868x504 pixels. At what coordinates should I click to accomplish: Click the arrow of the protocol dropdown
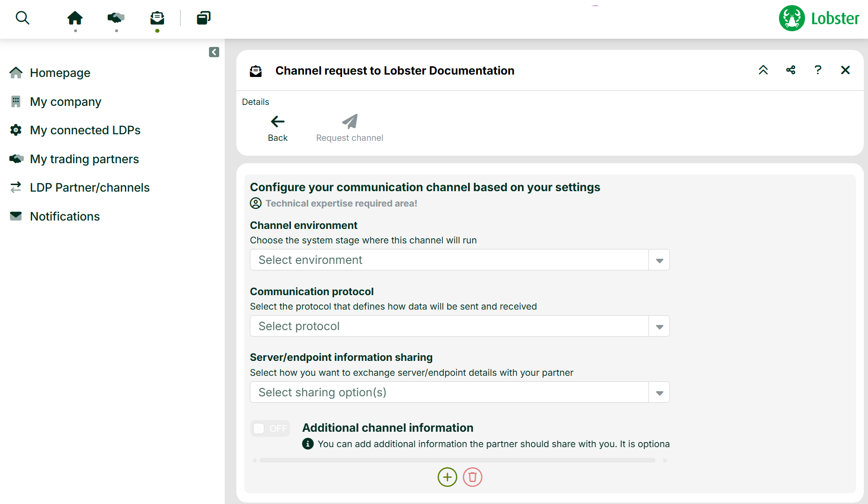pyautogui.click(x=659, y=326)
